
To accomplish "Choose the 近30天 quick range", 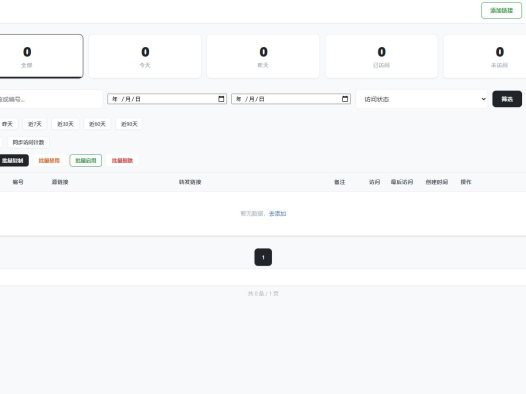I will [x=65, y=124].
